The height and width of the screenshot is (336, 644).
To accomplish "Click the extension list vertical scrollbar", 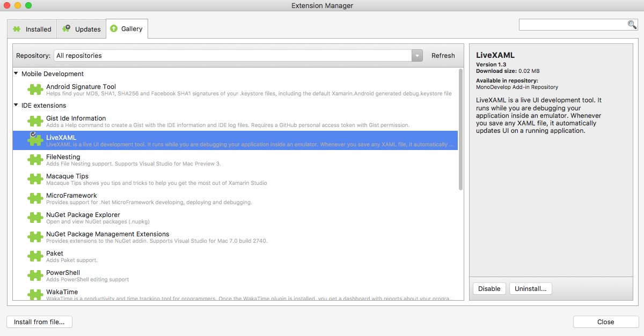I will (x=460, y=129).
